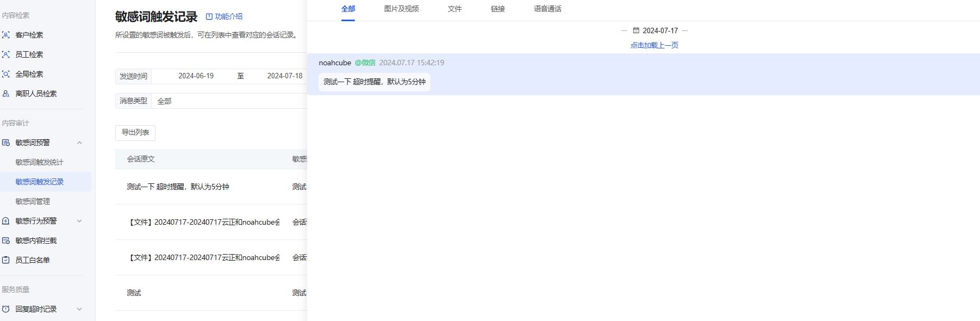The image size is (980, 321).
Task: Click the message bubble 测试一下 超时提醒
Action: (x=374, y=82)
